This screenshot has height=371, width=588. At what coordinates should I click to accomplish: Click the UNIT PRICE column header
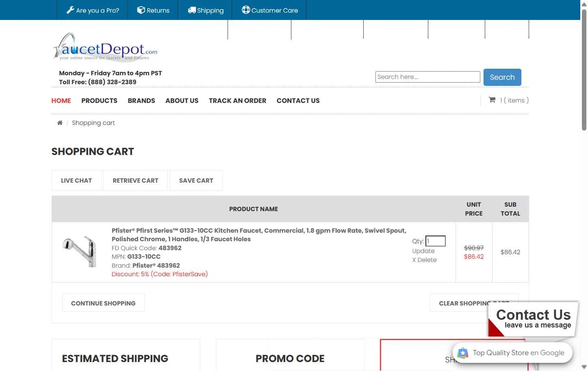coord(474,209)
